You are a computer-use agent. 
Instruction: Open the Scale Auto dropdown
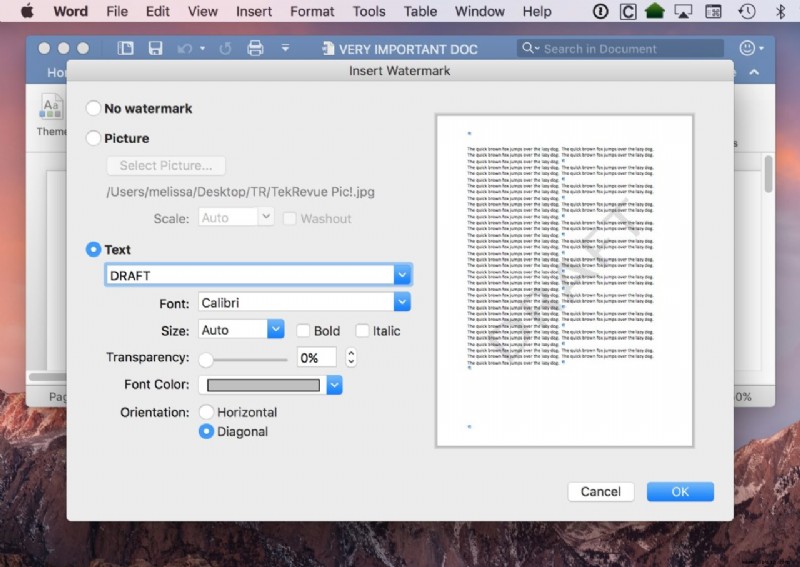[x=266, y=217]
